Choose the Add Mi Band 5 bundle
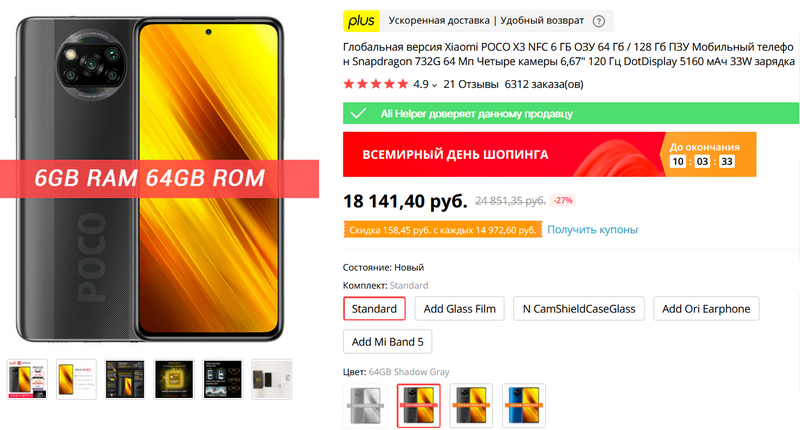The width and height of the screenshot is (800, 430). pyautogui.click(x=387, y=342)
